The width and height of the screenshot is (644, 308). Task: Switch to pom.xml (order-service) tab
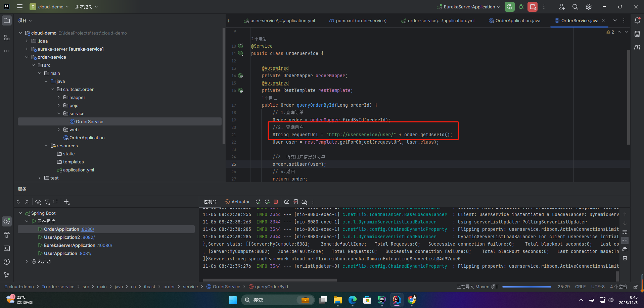click(x=358, y=20)
